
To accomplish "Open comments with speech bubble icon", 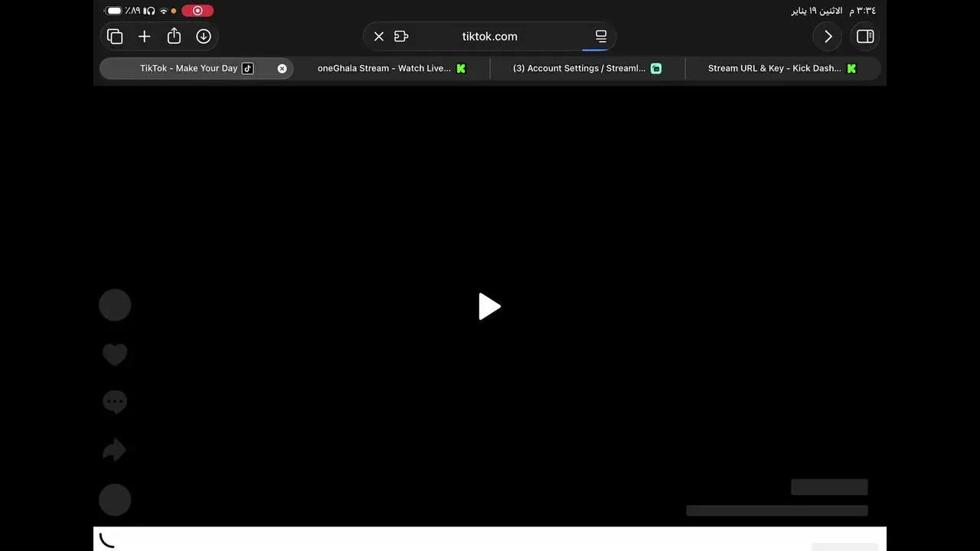I will click(x=115, y=402).
